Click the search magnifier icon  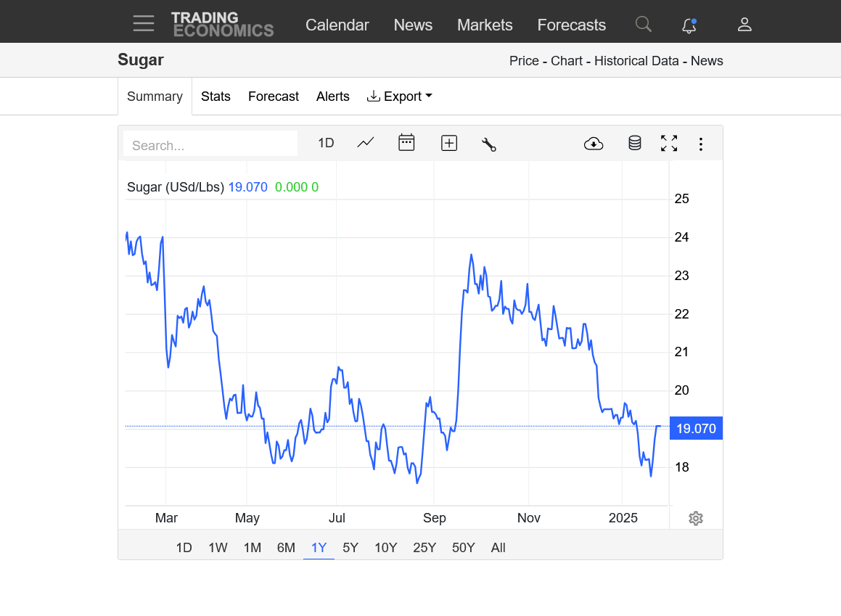(643, 24)
